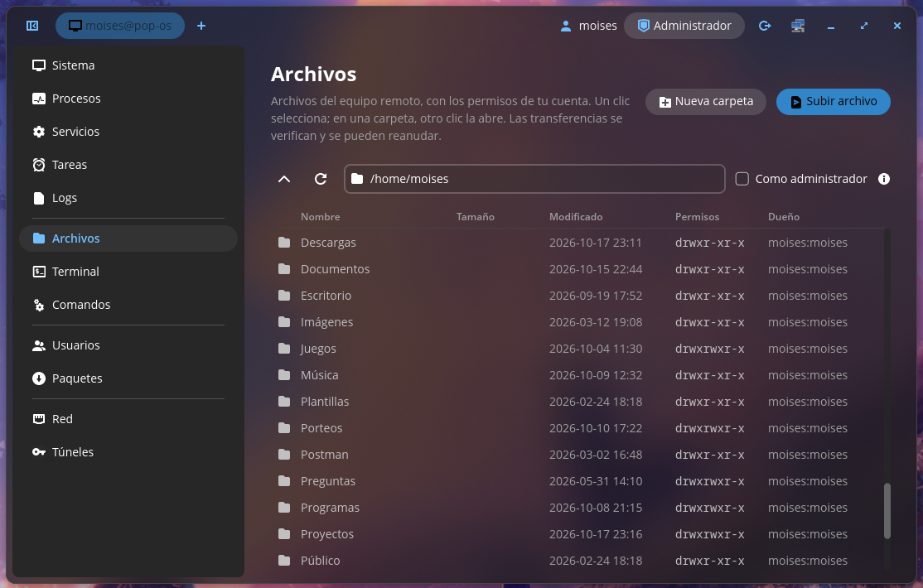Select the Postman folder name

[324, 455]
